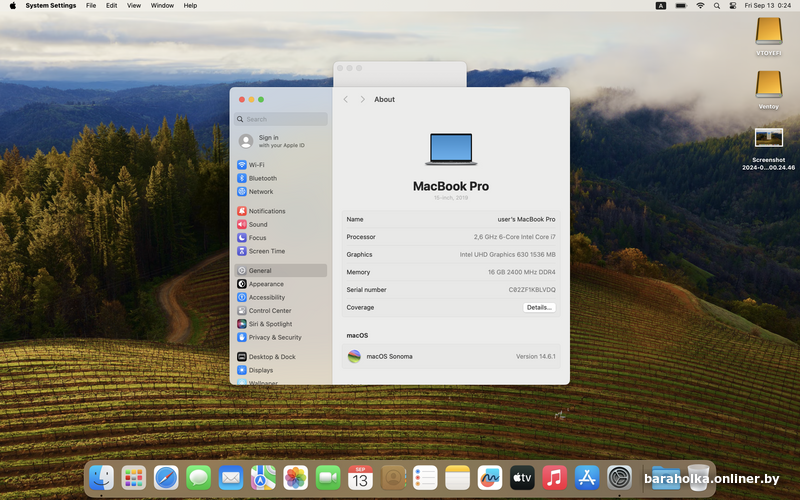Open the Help menu

click(190, 6)
